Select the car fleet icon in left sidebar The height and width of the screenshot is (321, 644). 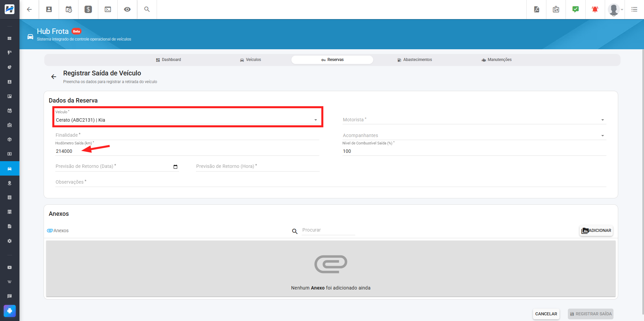click(10, 169)
